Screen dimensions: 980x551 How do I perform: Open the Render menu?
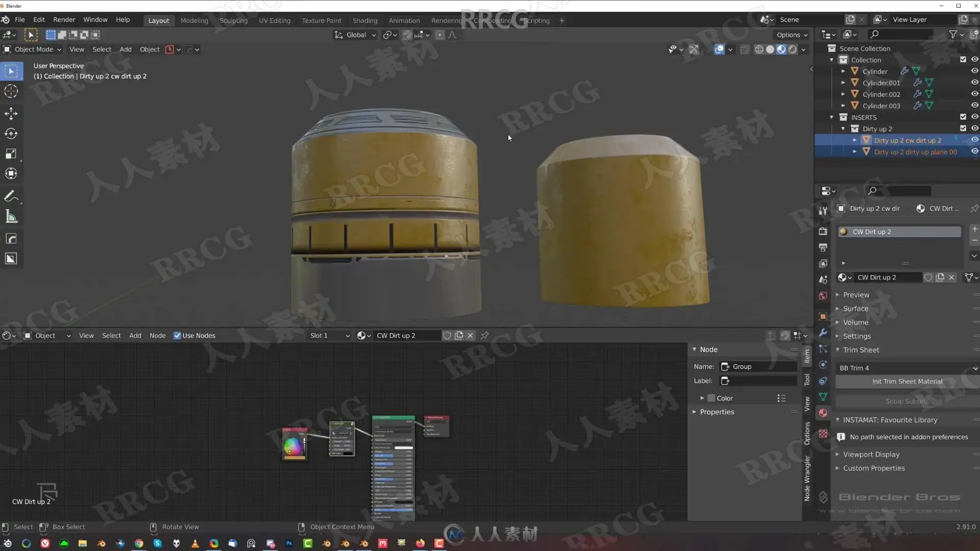pyautogui.click(x=64, y=19)
